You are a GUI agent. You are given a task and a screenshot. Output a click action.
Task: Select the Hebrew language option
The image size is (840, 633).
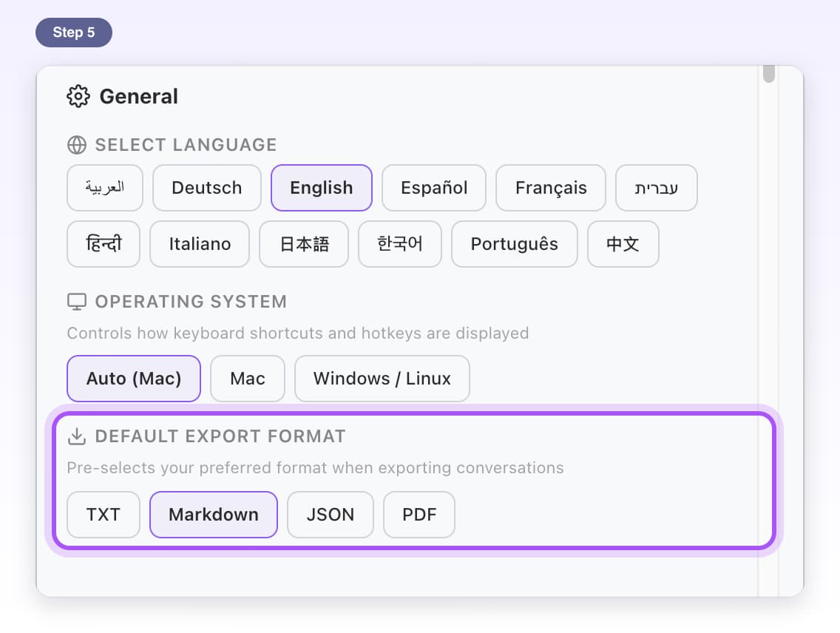click(x=657, y=188)
